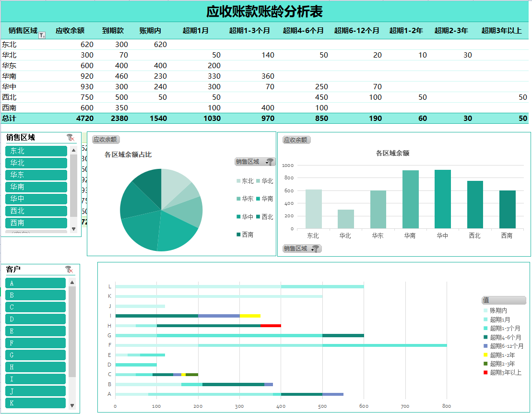Screen dimensions: 532x414
Task: Select 西南 in the 销售区域 slicer
Action: [36, 223]
